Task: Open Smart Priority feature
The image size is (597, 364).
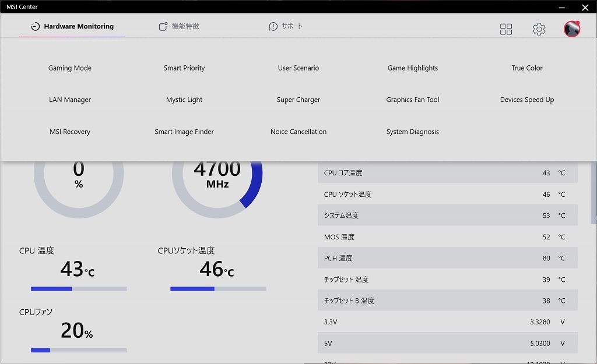Action: point(184,68)
